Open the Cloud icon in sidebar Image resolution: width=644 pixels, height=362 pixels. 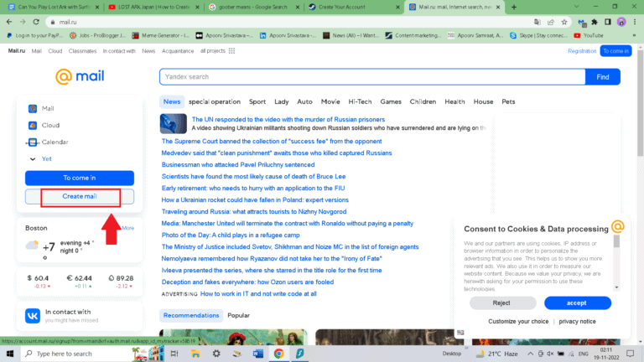click(x=33, y=125)
